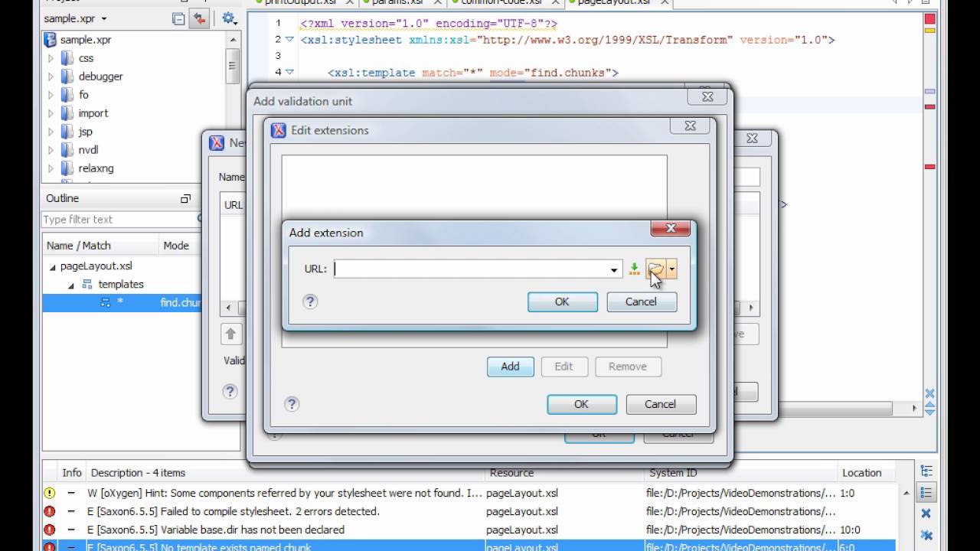Viewport: 980px width, 551px height.
Task: Click the browse folder icon in Add extension
Action: point(655,269)
